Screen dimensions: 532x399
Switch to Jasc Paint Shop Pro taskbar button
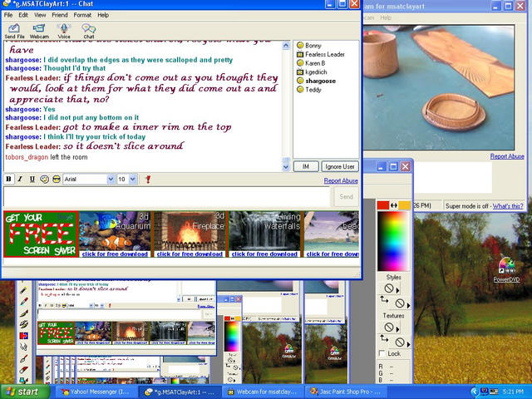pyautogui.click(x=347, y=392)
